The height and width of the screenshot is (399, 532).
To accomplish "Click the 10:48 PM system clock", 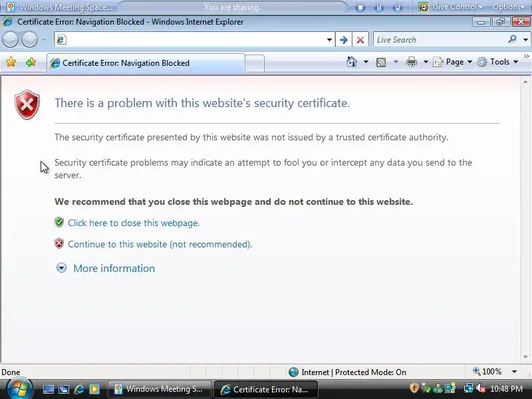I will [x=507, y=389].
